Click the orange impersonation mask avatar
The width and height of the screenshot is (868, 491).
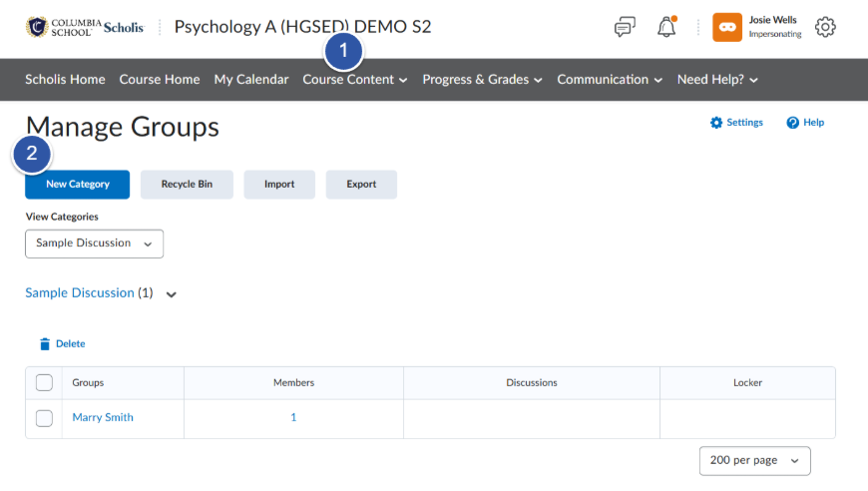point(727,27)
